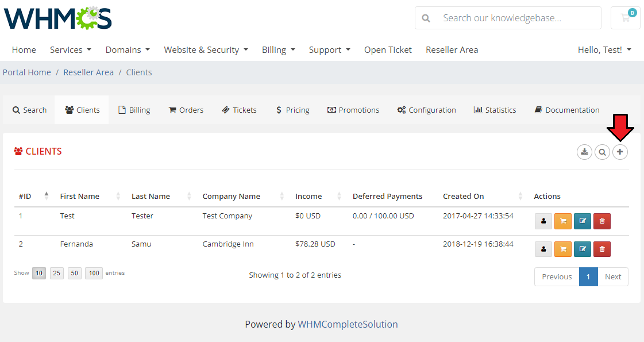Switch to the reseller Billing tab
This screenshot has width=644, height=342.
pyautogui.click(x=134, y=110)
